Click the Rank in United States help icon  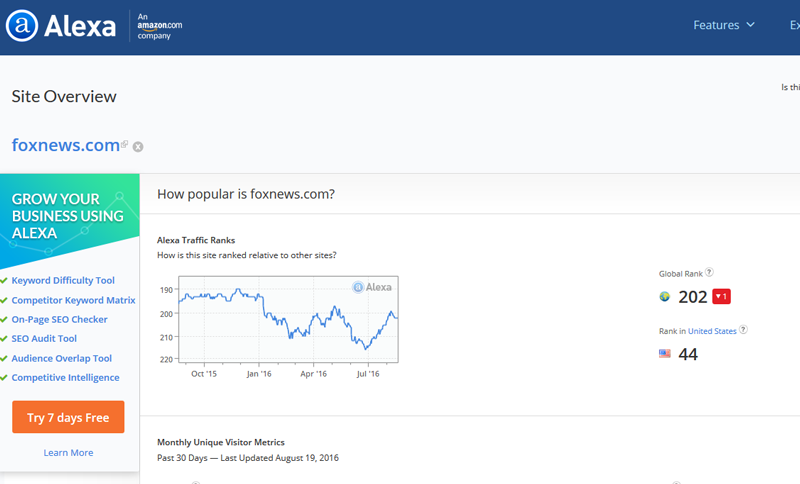pyautogui.click(x=743, y=329)
